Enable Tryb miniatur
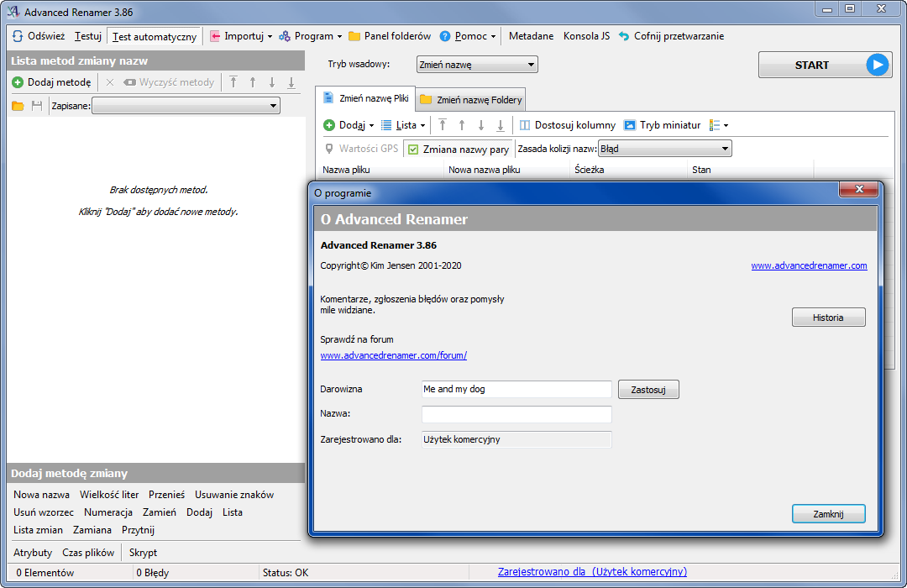 point(663,125)
